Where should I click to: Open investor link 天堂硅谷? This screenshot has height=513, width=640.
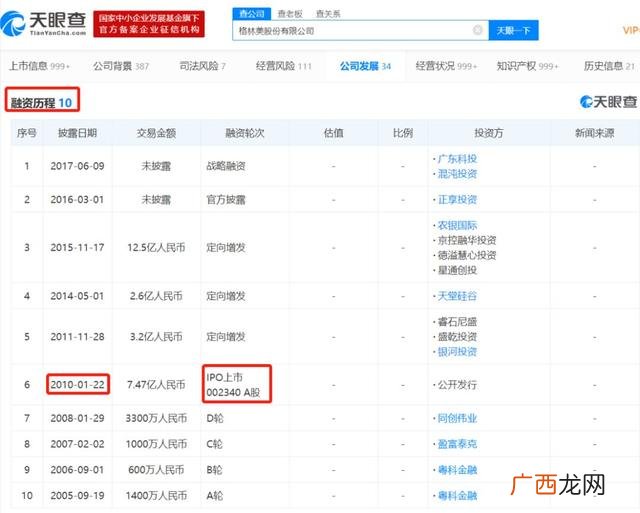457,296
